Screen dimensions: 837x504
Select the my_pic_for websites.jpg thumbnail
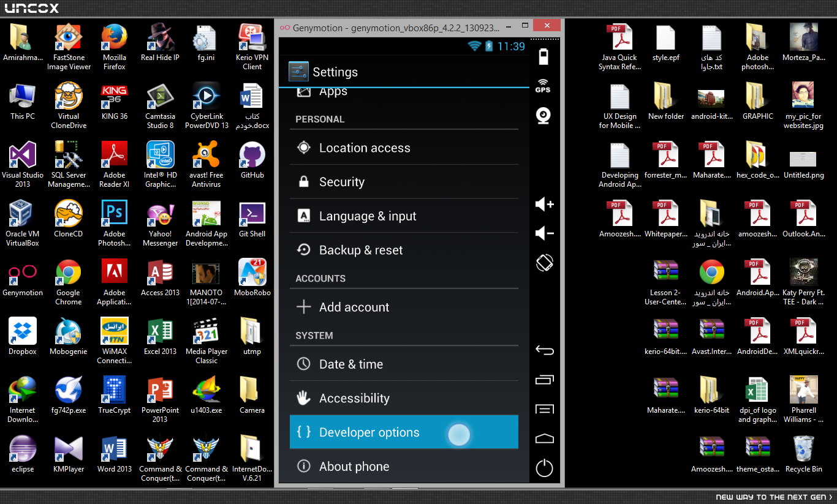(804, 106)
